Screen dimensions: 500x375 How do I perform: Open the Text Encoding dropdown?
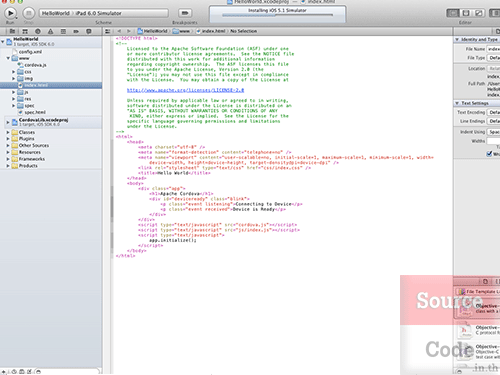pyautogui.click(x=494, y=112)
